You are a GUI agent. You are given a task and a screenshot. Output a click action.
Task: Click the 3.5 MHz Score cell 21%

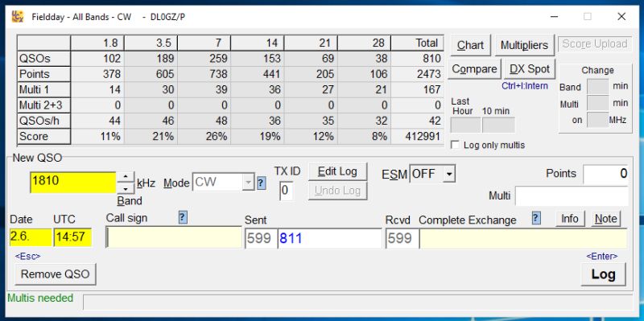pyautogui.click(x=151, y=136)
